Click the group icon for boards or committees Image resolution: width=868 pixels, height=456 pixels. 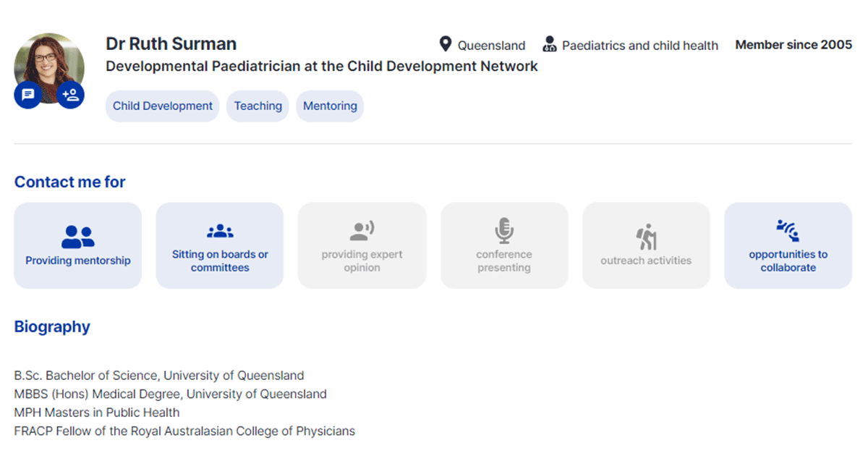tap(220, 232)
